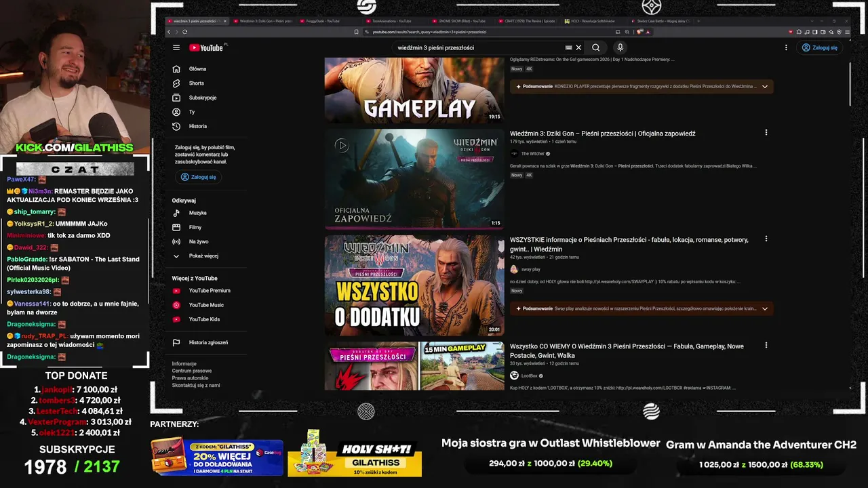Open the Wszystko CO WIEMY O Wiedźmin 3 title

point(627,351)
